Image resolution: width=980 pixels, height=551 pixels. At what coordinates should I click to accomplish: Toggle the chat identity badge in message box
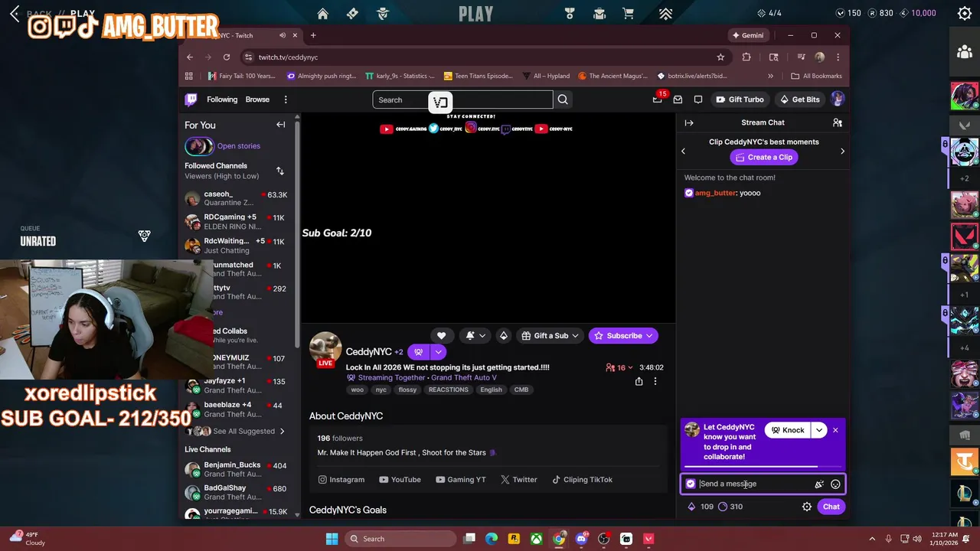click(691, 484)
